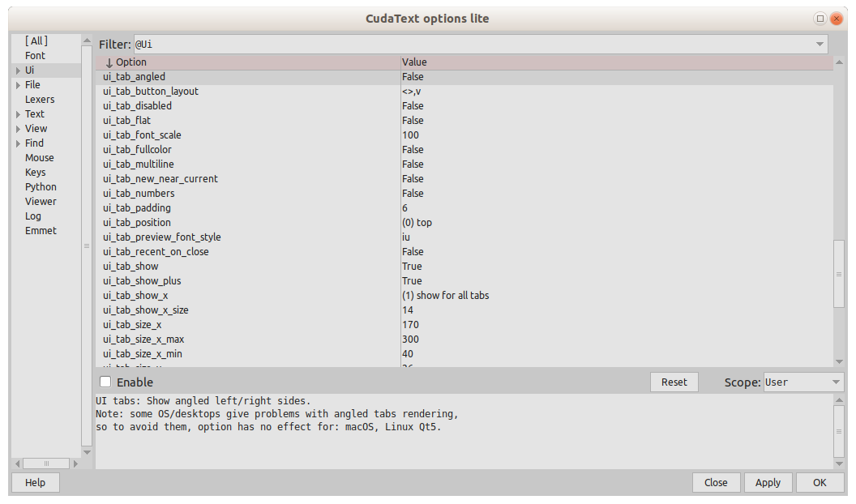
Task: Select the Emmet category
Action: pos(41,231)
